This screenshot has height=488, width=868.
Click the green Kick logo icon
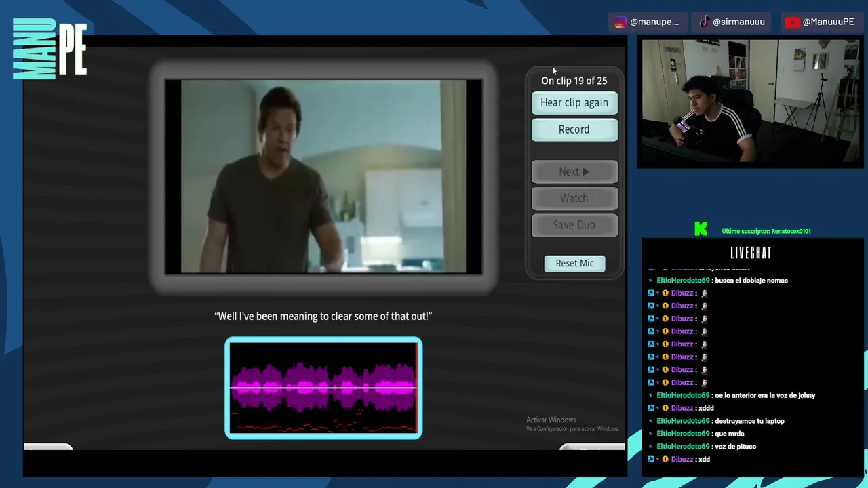pyautogui.click(x=701, y=230)
